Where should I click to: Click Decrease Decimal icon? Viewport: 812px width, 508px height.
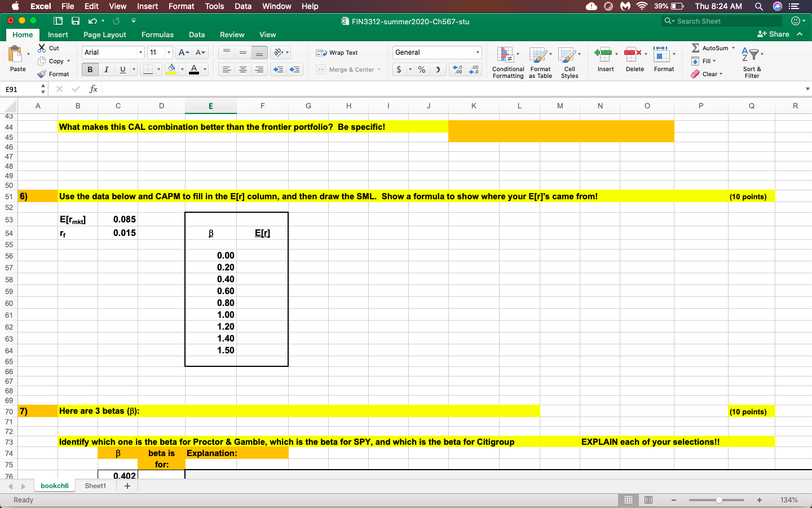tap(474, 69)
